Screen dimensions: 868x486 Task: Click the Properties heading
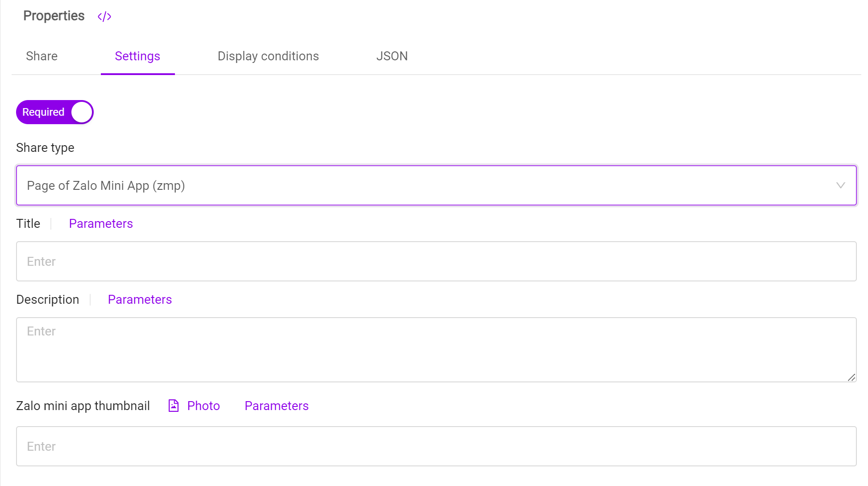(54, 16)
